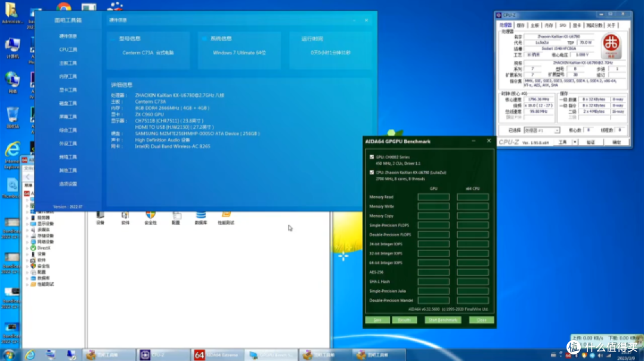The image size is (644, 361).
Task: Switch to the 显卡 tab in CPU-Z
Action: pos(577,26)
